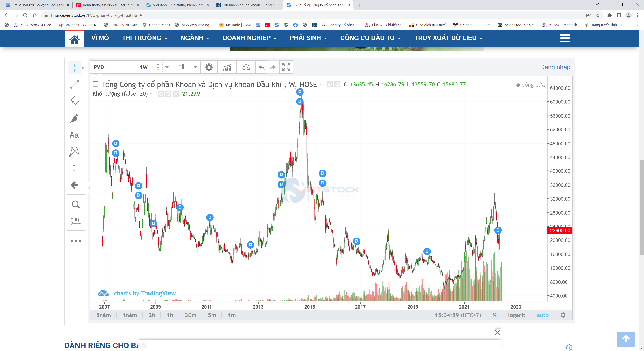
Task: Expand the chart style dropdown arrow
Action: click(196, 67)
